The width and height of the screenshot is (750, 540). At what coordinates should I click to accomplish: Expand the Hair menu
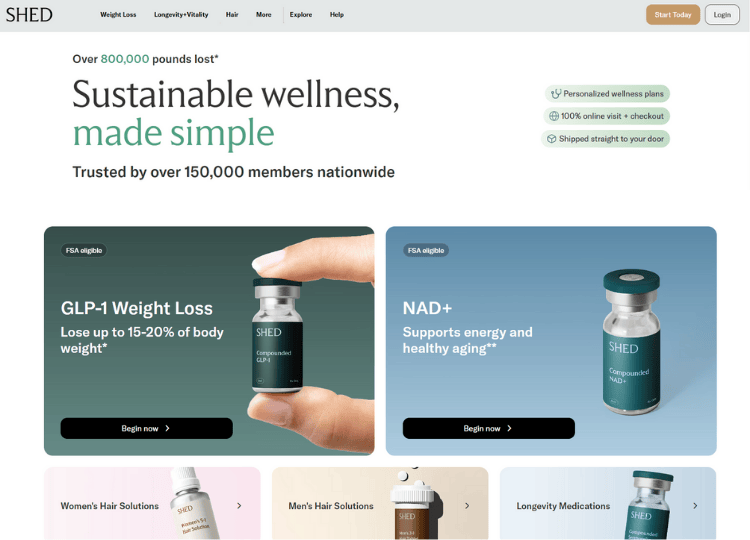(x=232, y=15)
